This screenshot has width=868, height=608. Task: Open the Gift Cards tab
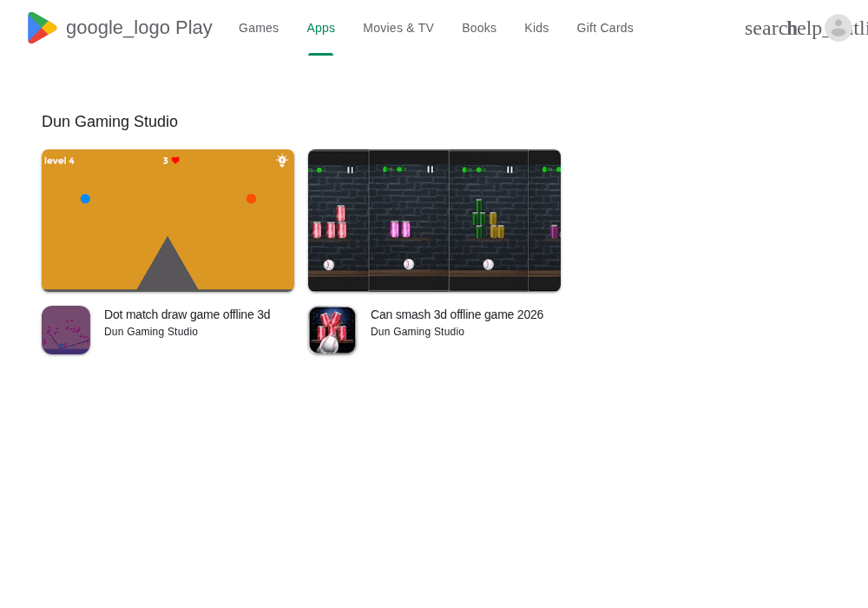pyautogui.click(x=605, y=28)
